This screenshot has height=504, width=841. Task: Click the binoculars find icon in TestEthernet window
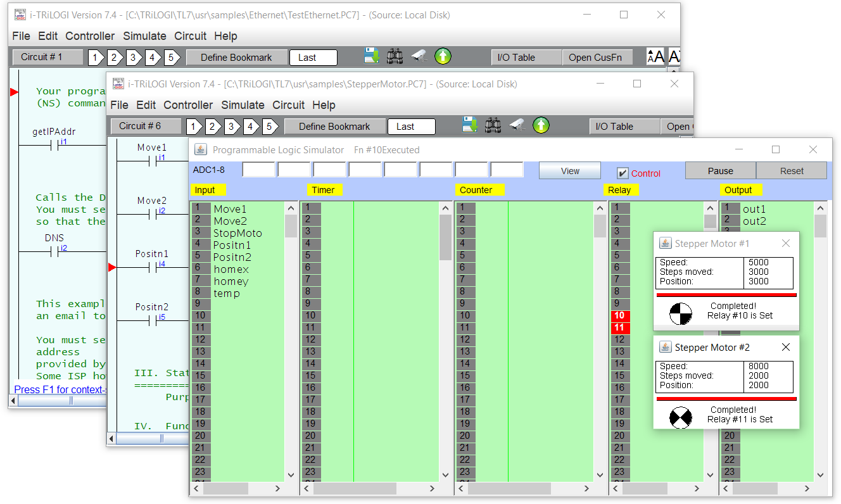[395, 56]
